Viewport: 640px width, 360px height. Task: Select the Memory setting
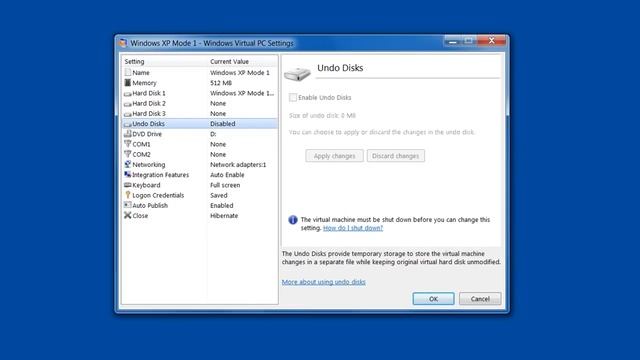coord(200,83)
